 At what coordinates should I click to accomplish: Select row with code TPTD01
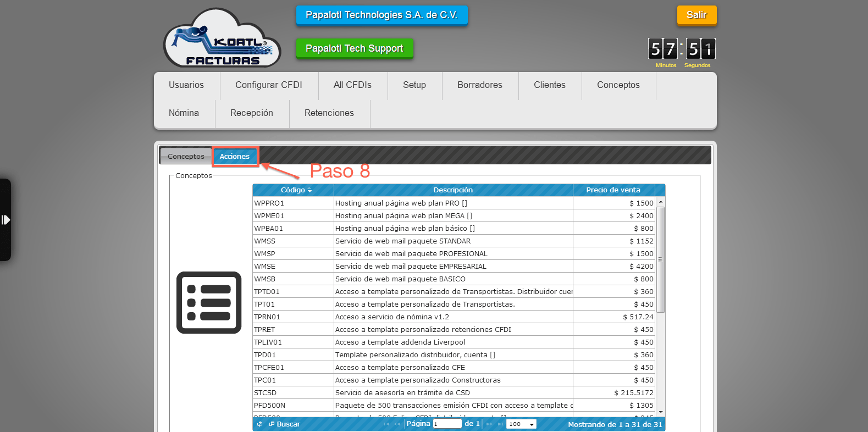pos(454,291)
